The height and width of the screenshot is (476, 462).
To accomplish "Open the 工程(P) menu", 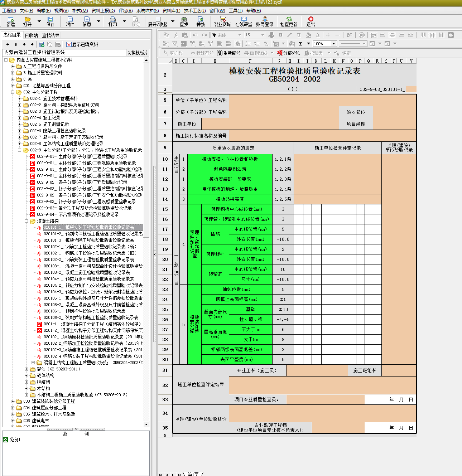I will click(9, 11).
